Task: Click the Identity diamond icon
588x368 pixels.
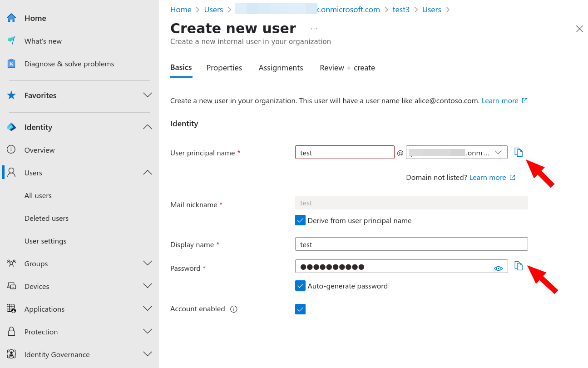Action: click(11, 127)
